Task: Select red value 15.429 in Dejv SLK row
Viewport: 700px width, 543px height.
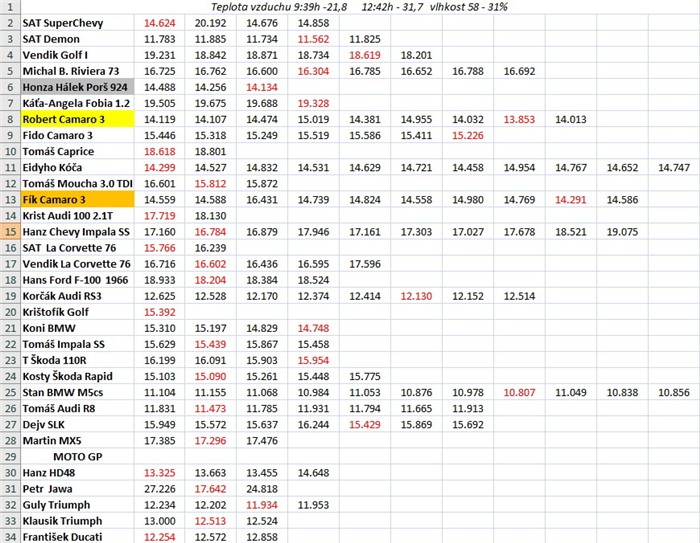Action: point(365,425)
